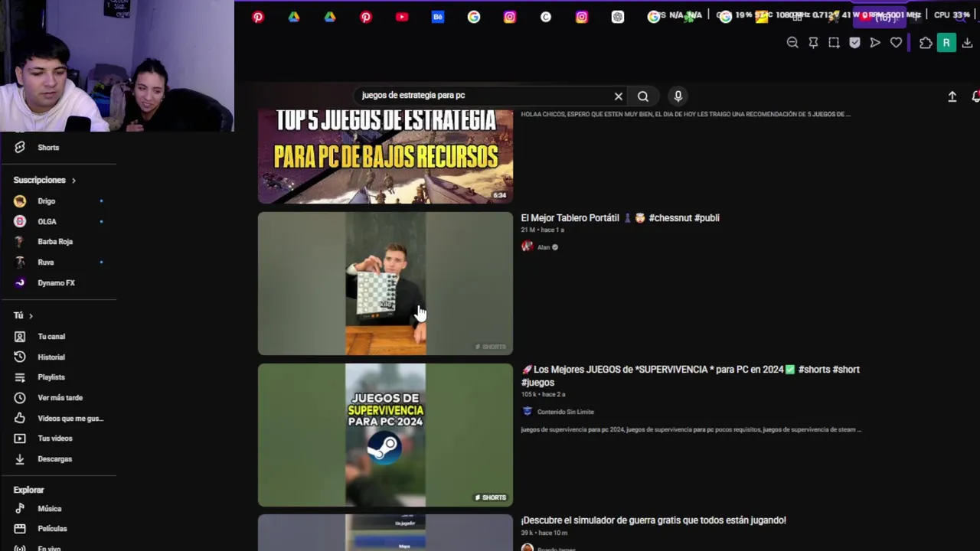Click Alan's channel avatar
980x551 pixels.
(x=527, y=246)
